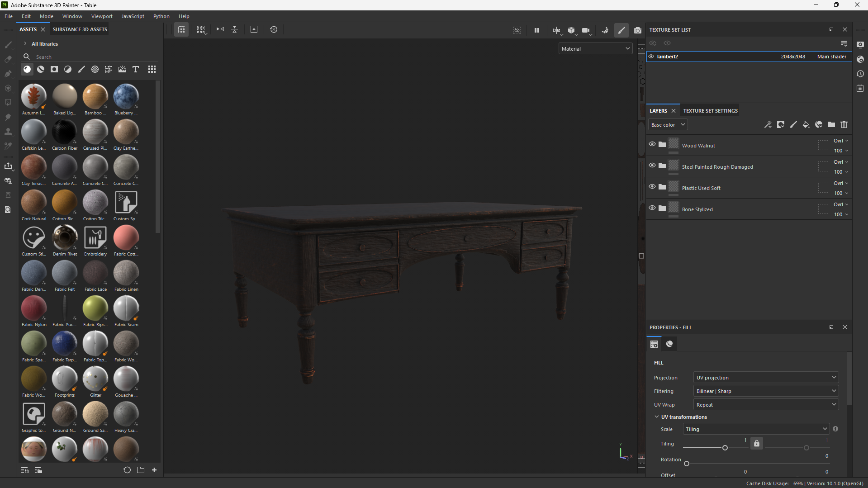This screenshot has height=488, width=868.
Task: Hide the Wood Walnut layer
Action: point(652,144)
